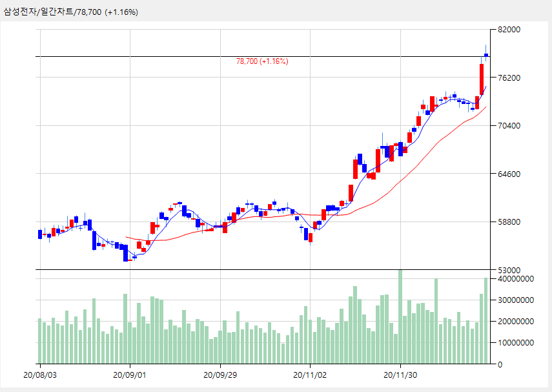This screenshot has width=552, height=392.
Task: Click the 20/11/02 date label
Action: [x=310, y=375]
